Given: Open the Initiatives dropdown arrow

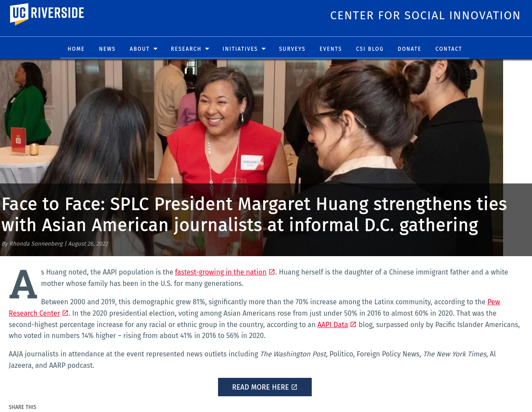Looking at the screenshot, I should click(x=264, y=49).
